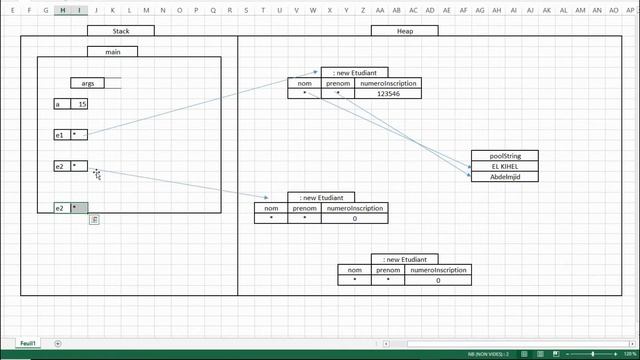Click the poolString cell
Screen dimensions: 640x360
(x=505, y=156)
